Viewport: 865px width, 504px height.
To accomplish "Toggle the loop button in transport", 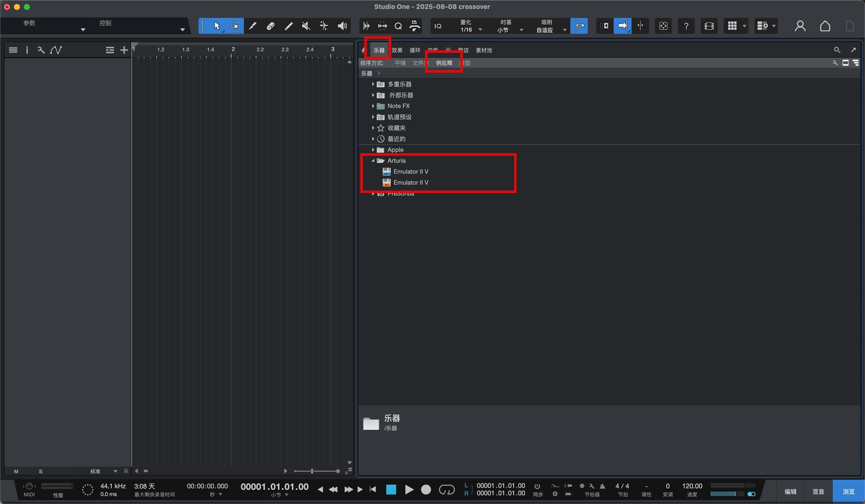I will click(446, 490).
